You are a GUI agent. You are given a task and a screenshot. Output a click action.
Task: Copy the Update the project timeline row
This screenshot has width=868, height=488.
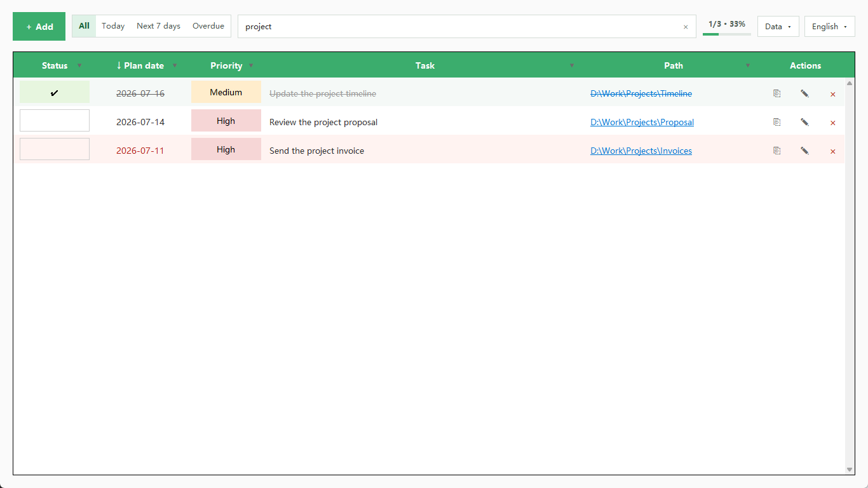[x=776, y=93]
